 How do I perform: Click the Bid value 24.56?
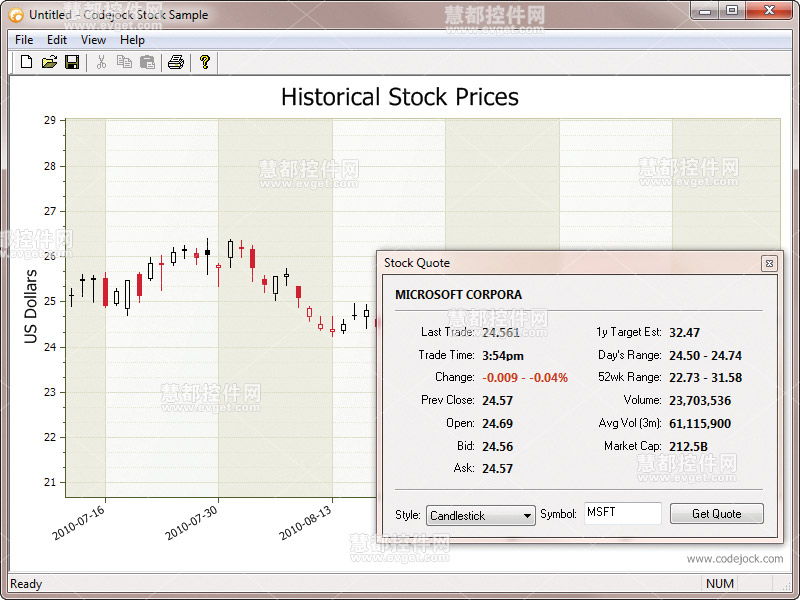click(x=497, y=446)
